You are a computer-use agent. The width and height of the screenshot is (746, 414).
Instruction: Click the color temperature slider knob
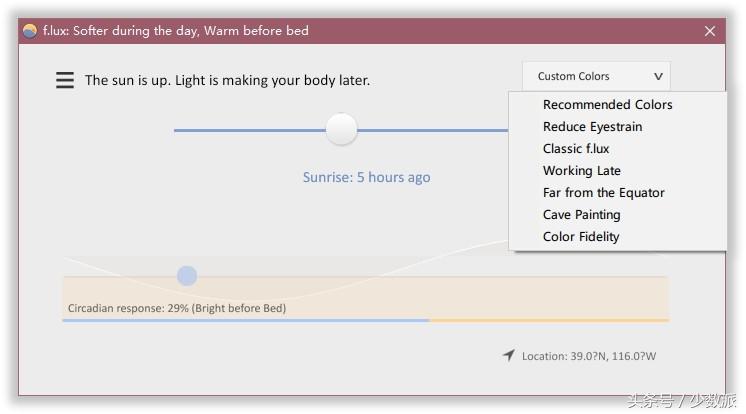pos(342,129)
